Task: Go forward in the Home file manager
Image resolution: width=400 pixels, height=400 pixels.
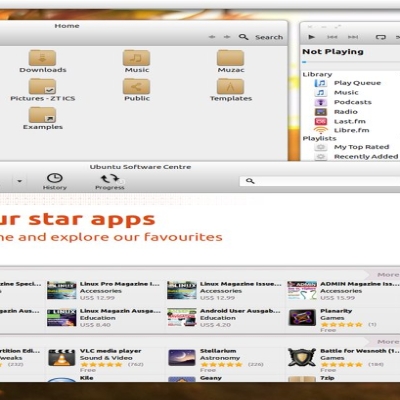Action: pyautogui.click(x=227, y=37)
